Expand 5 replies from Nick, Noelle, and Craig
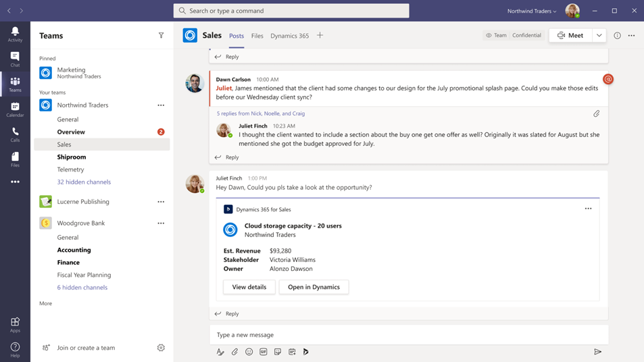 pyautogui.click(x=261, y=113)
